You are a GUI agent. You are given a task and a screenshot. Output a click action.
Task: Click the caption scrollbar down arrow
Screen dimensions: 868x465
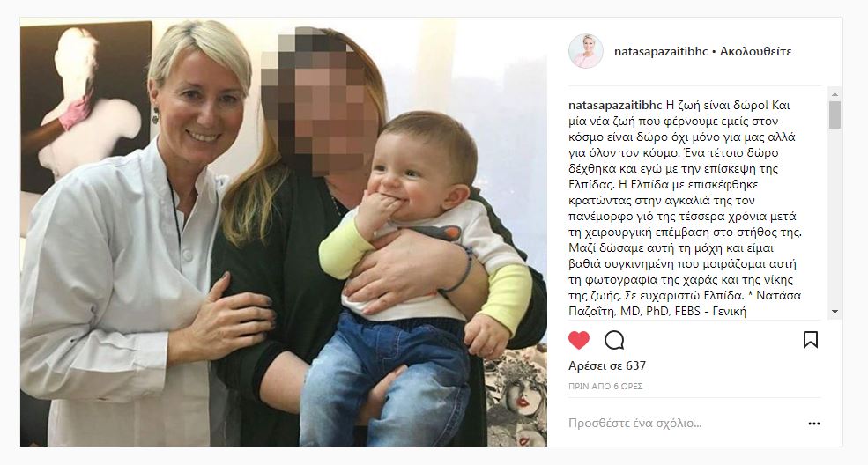coord(835,312)
